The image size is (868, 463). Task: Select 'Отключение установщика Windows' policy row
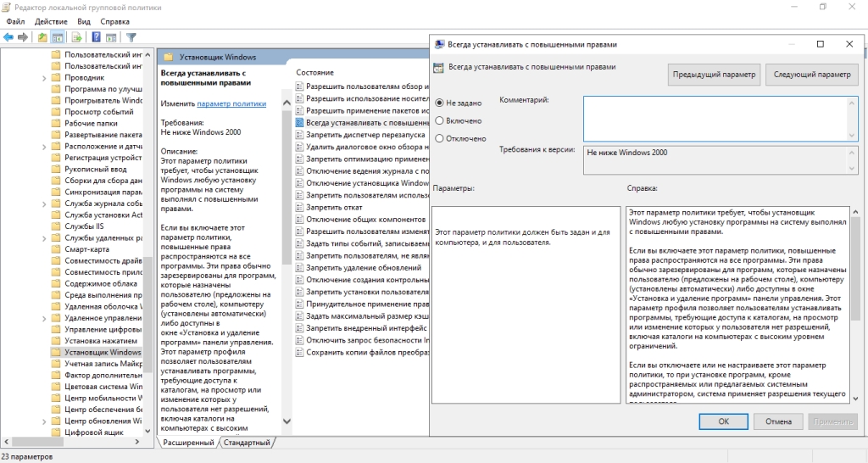363,183
